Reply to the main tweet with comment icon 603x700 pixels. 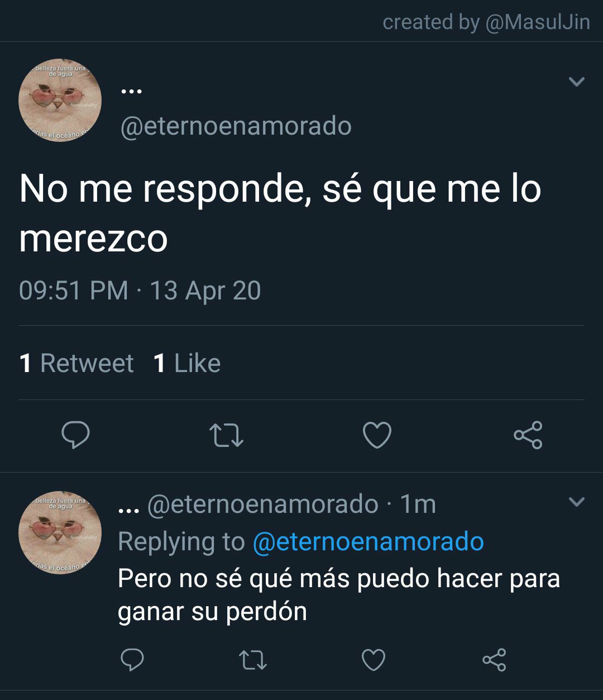[75, 435]
